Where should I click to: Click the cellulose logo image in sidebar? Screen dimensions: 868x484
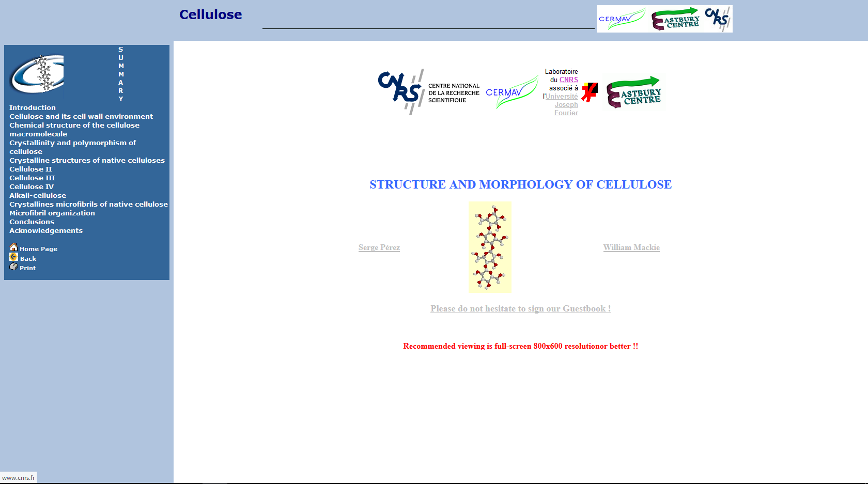point(37,74)
